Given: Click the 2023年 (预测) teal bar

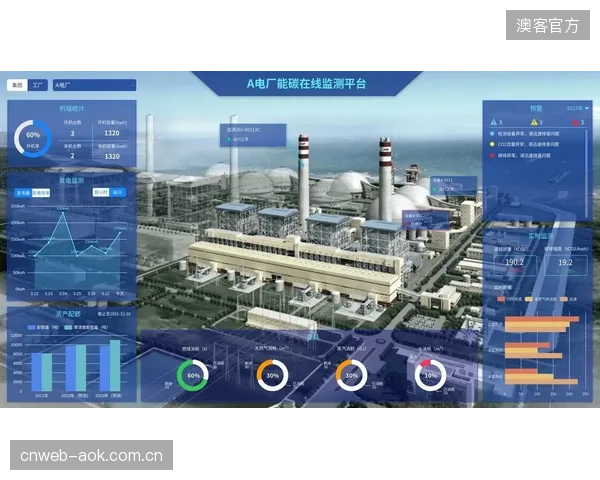Looking at the screenshot, I should point(115,366).
